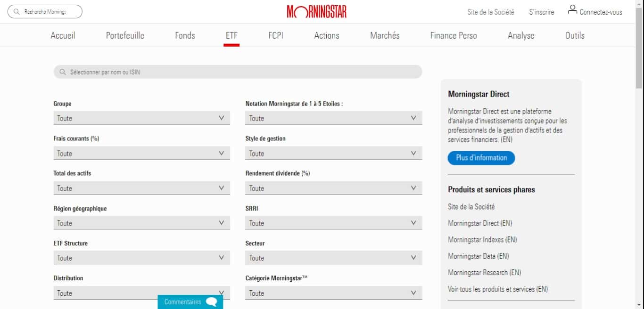Switch to the Fonds menu tab
Viewport: 644px width, 309px height.
(x=185, y=35)
